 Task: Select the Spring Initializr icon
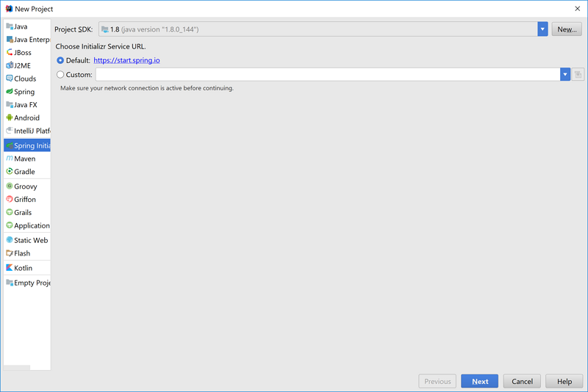tap(10, 145)
